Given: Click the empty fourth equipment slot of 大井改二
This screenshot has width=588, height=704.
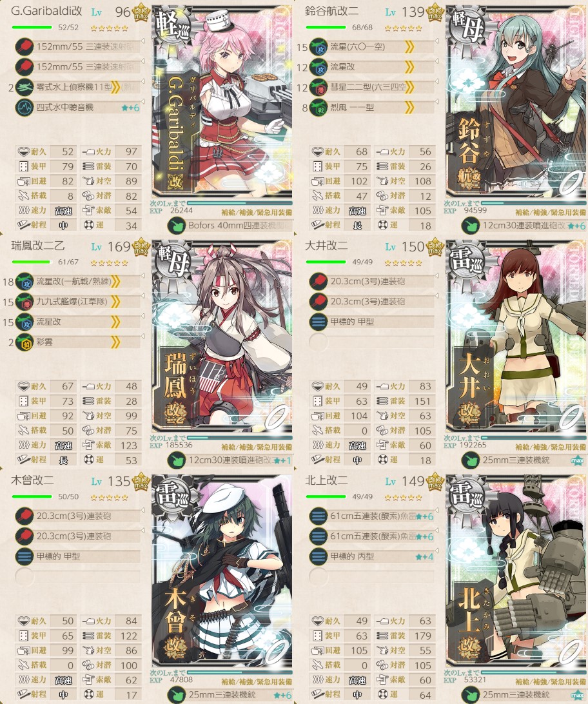Looking at the screenshot, I should (318, 342).
